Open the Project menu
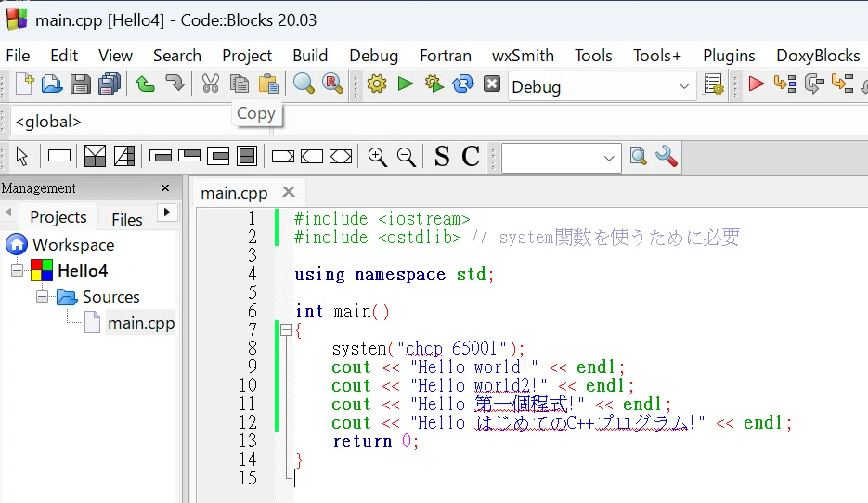 (247, 56)
